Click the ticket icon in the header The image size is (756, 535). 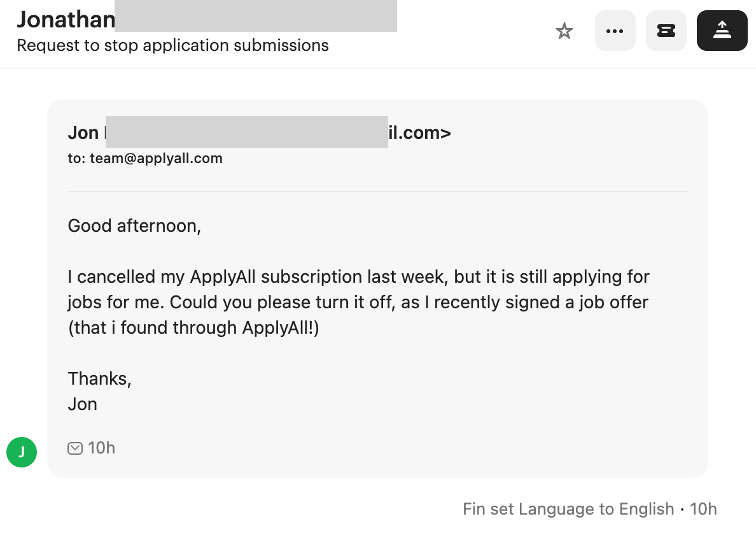[666, 31]
